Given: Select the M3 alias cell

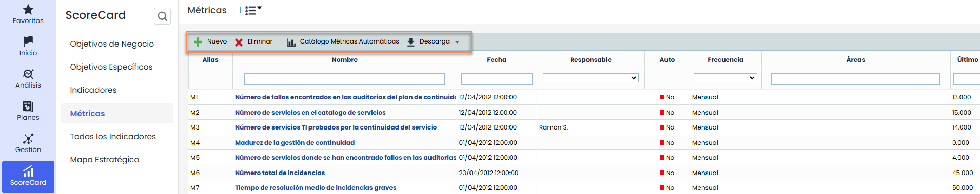Looking at the screenshot, I should click(195, 127).
